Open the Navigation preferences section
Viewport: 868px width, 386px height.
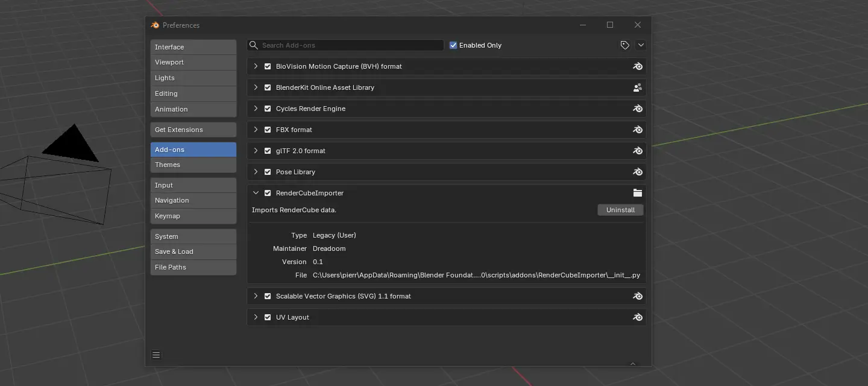pos(193,200)
